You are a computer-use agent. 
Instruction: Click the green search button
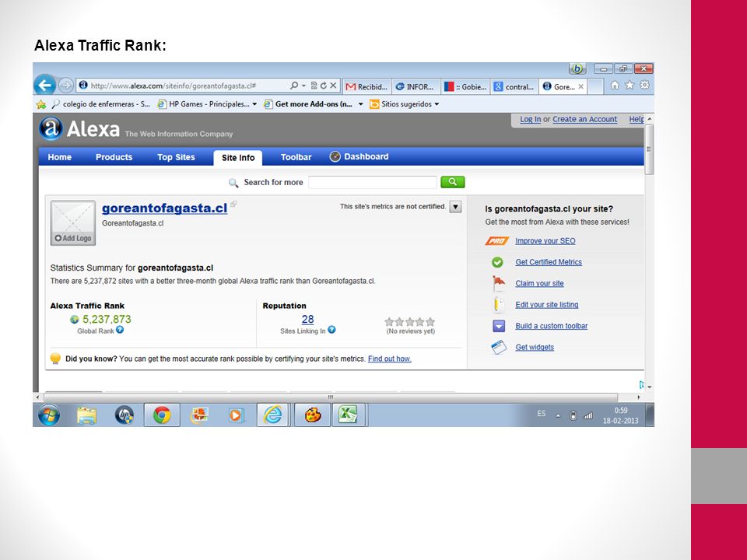coord(453,182)
